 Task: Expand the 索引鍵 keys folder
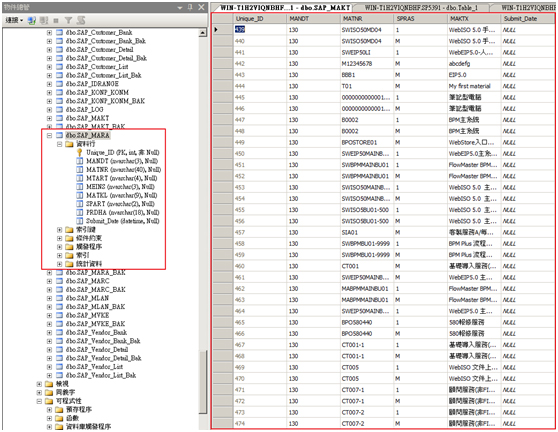click(59, 230)
